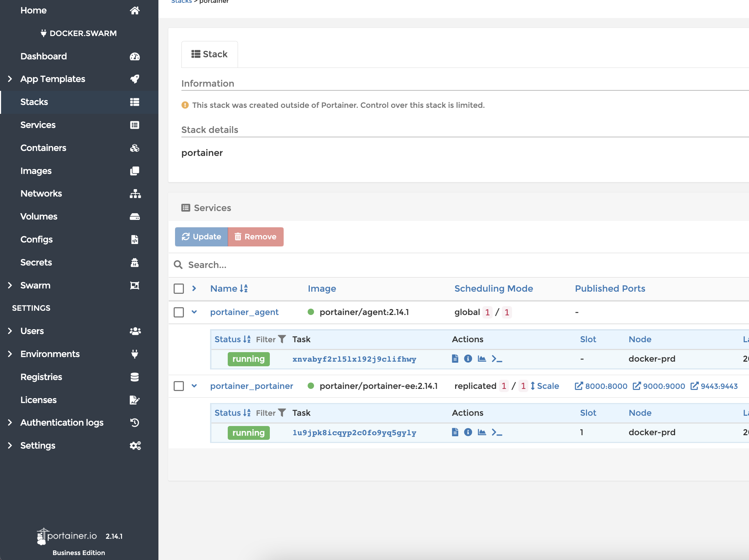This screenshot has height=560, width=749.
Task: Click the Update button
Action: coord(201,237)
